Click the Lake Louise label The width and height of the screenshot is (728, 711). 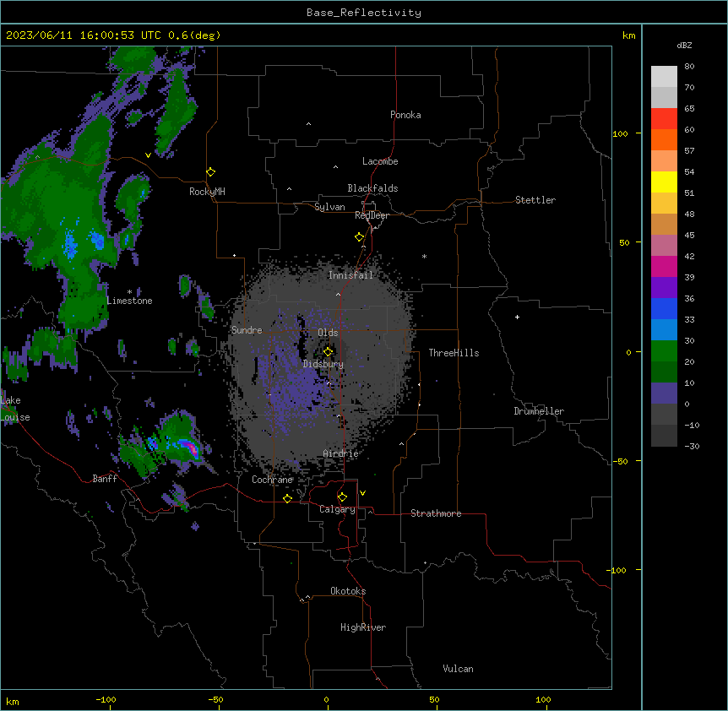click(15, 409)
